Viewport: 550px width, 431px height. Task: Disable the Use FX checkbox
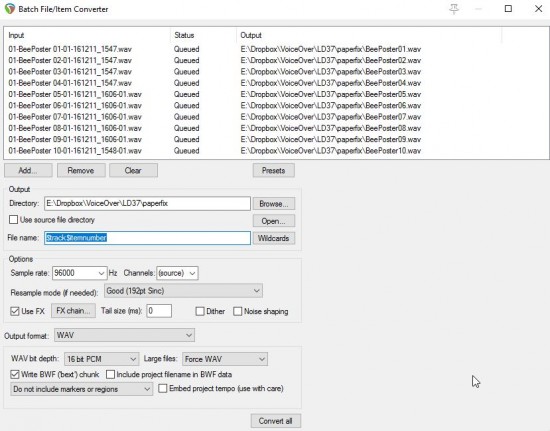15,311
